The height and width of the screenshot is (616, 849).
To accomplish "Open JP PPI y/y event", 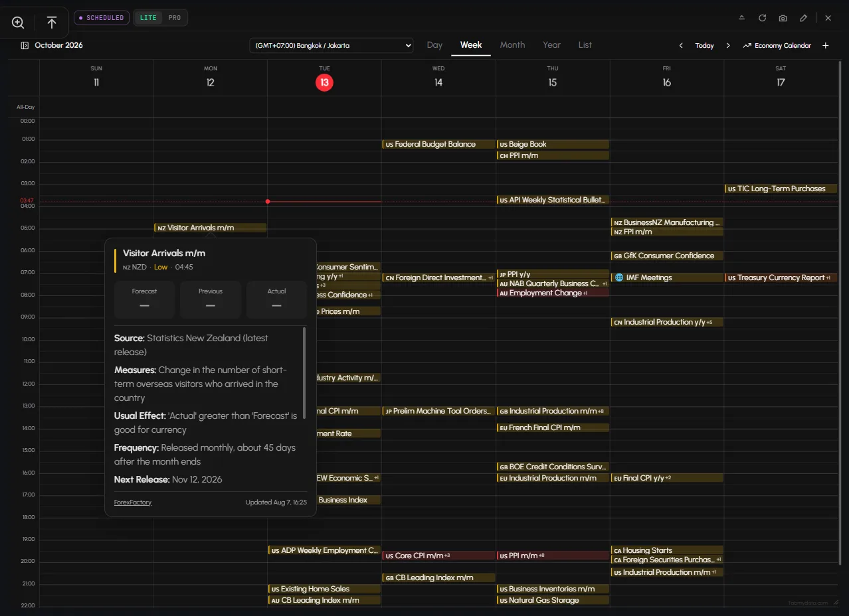I will 553,274.
